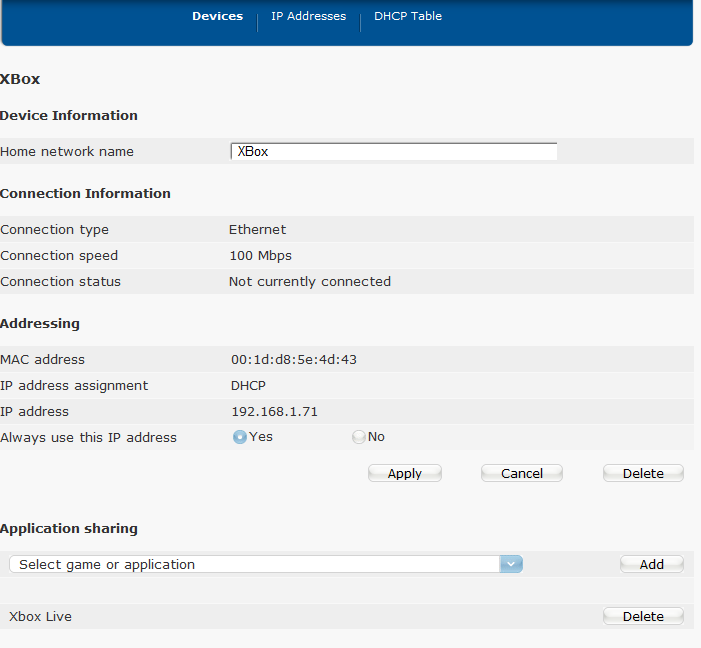The height and width of the screenshot is (648, 701).
Task: Expand the Select game or application dropdown arrow
Action: pyautogui.click(x=511, y=565)
